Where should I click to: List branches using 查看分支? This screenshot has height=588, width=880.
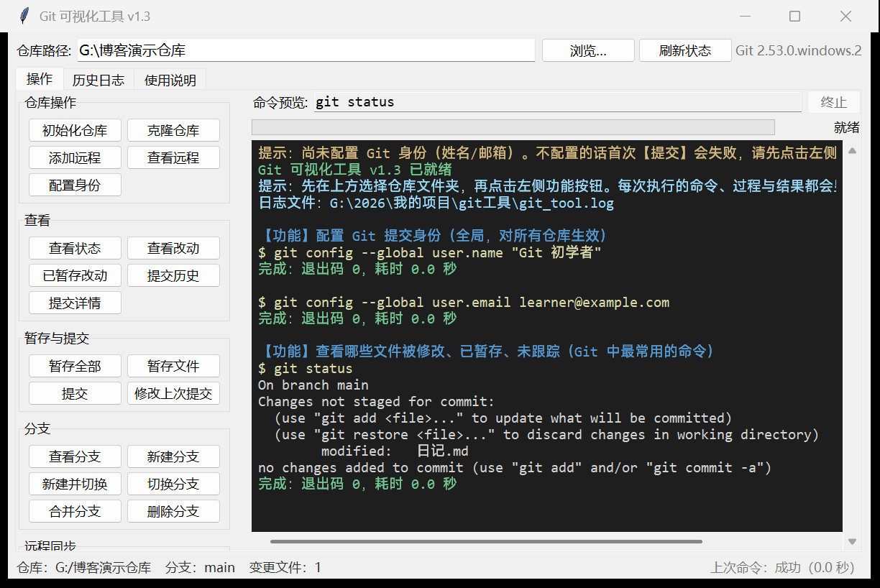(75, 457)
